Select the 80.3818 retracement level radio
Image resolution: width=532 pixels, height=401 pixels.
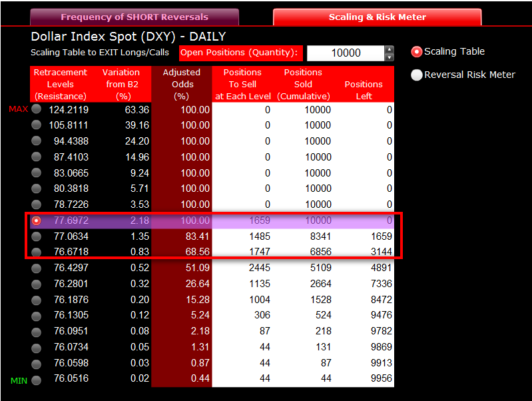(x=37, y=188)
